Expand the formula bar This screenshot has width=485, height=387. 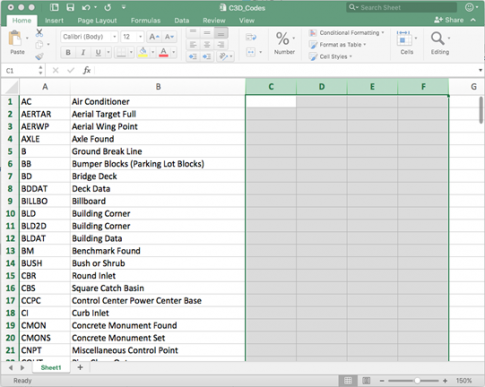coord(480,70)
